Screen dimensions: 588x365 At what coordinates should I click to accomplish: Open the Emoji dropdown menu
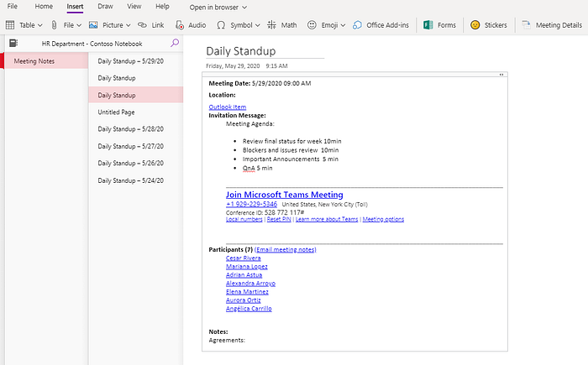pos(343,25)
